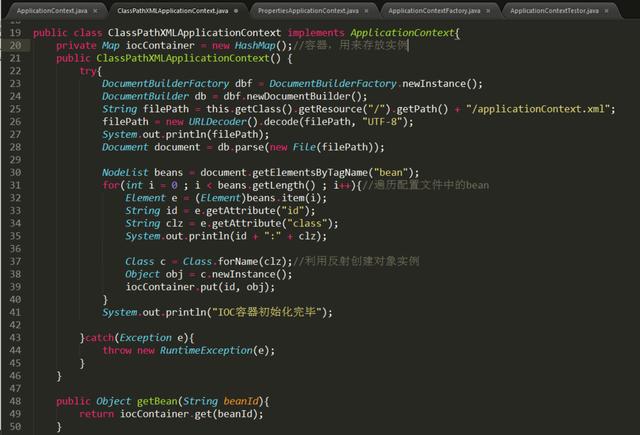Viewport: 640px width, 435px height.
Task: Click 'getElementsByTagName' on line 30
Action: pyautogui.click(x=310, y=173)
